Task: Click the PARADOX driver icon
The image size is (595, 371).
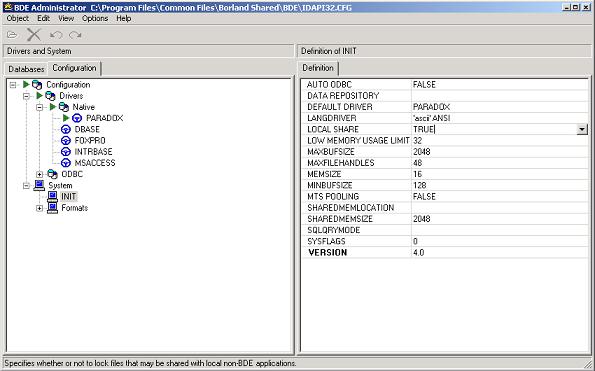Action: point(77,118)
